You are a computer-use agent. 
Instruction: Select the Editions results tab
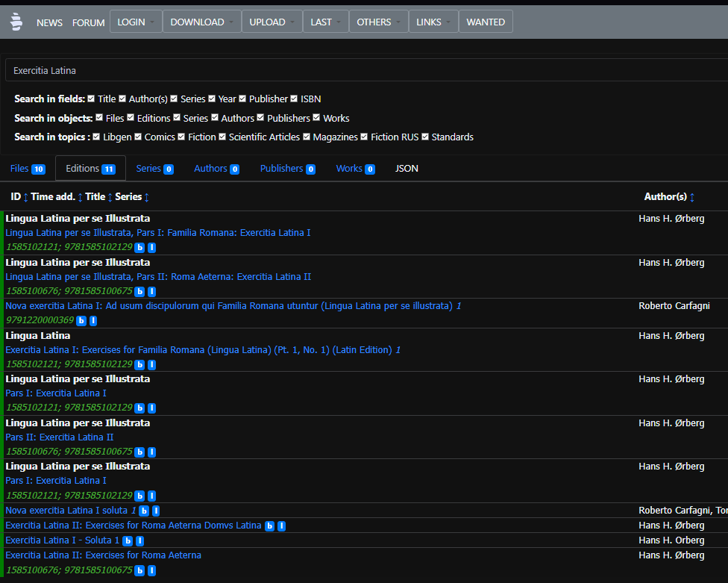coord(90,169)
